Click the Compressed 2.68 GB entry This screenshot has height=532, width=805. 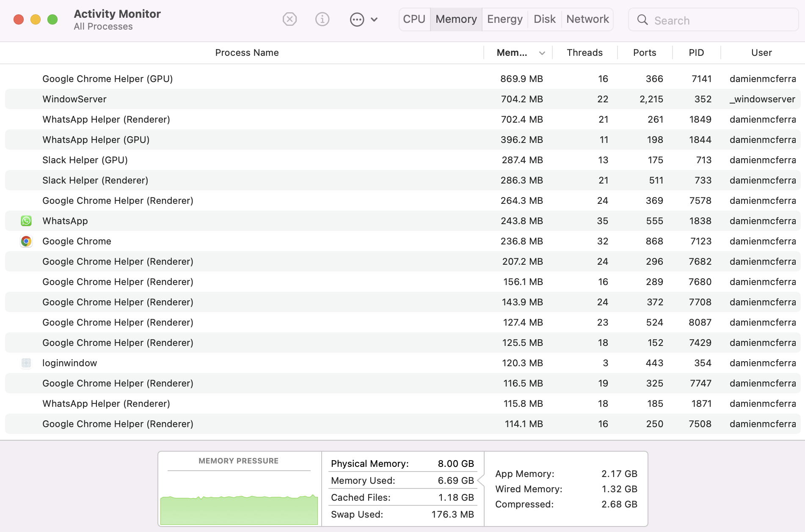pos(566,504)
